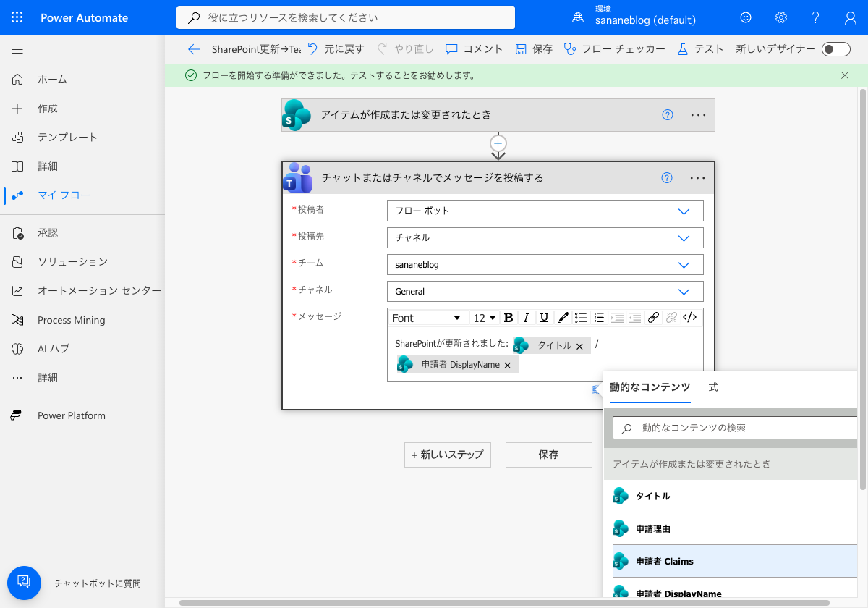Toggle the 新しいデザイナー switch
Viewport: 868px width, 608px height.
[836, 49]
